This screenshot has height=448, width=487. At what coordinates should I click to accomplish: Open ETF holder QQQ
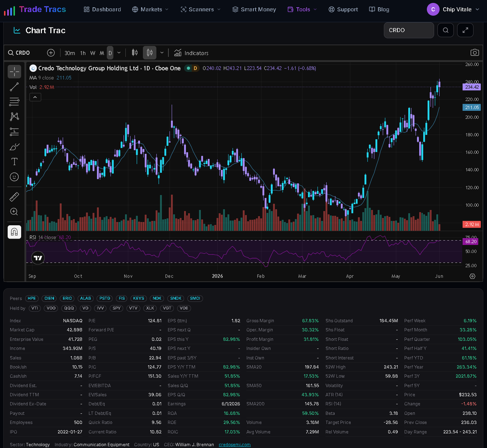pos(69,308)
